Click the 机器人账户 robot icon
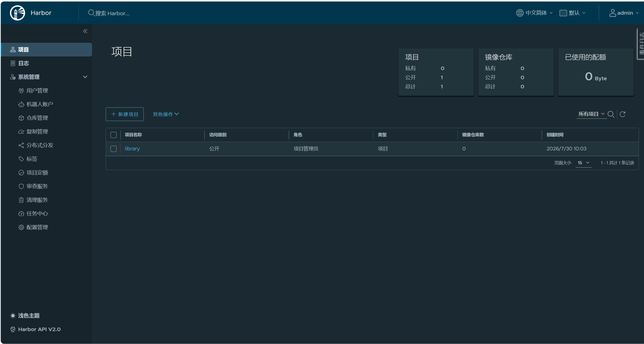The height and width of the screenshot is (344, 644). (21, 104)
